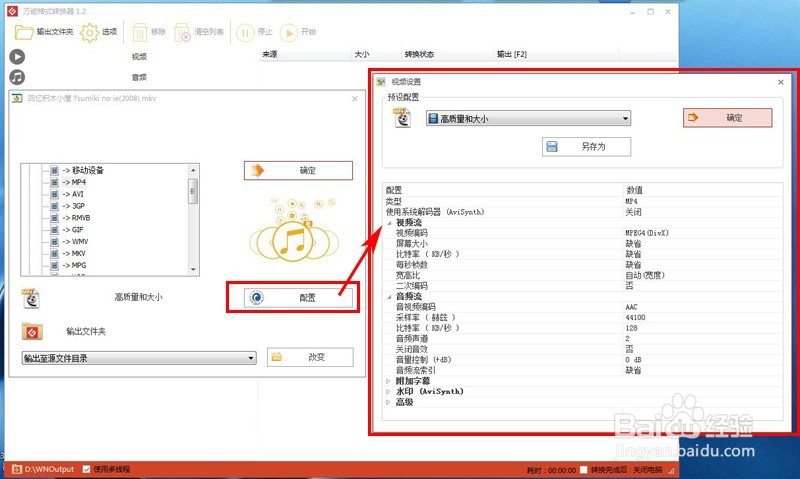The width and height of the screenshot is (800, 479).
Task: Open the 输出至源文件目录 dropdown
Action: tap(139, 358)
